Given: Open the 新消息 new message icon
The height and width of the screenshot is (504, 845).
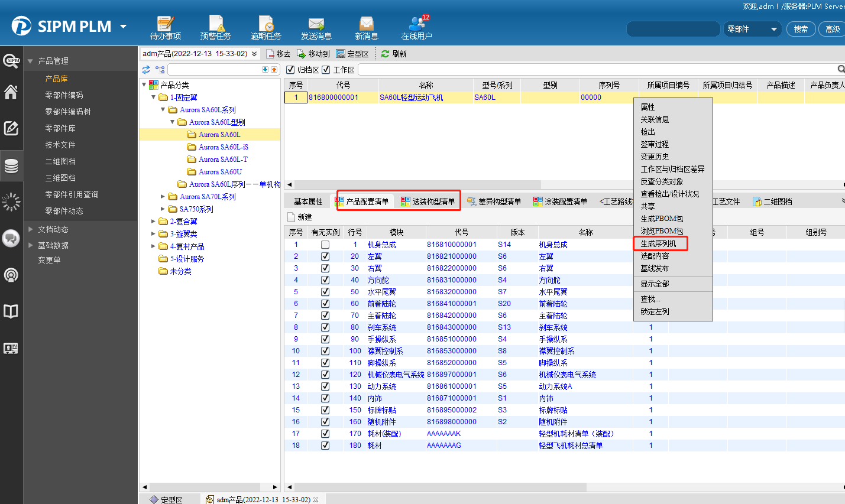Looking at the screenshot, I should tap(366, 24).
